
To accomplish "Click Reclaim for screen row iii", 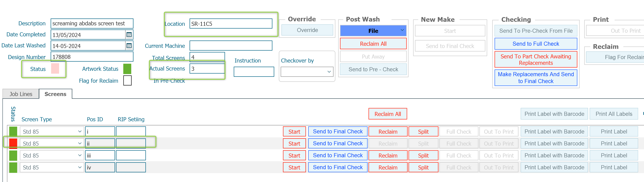I will pyautogui.click(x=388, y=155).
